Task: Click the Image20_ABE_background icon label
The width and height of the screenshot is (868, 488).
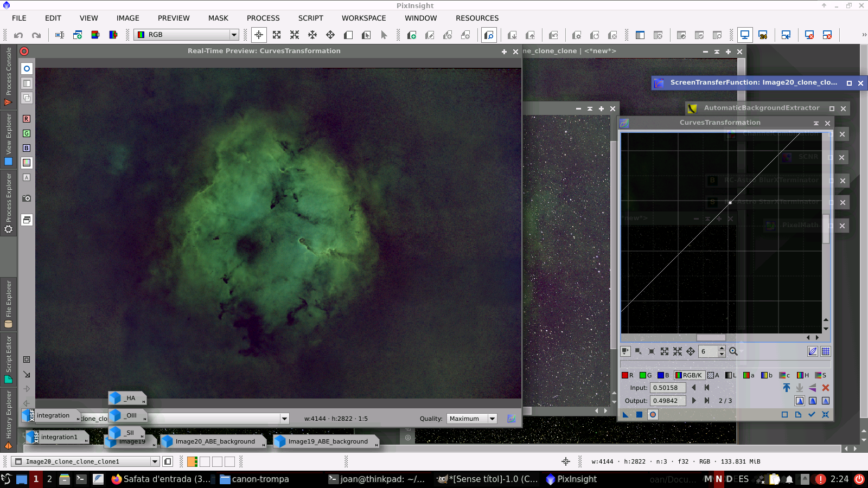Action: pos(215,441)
